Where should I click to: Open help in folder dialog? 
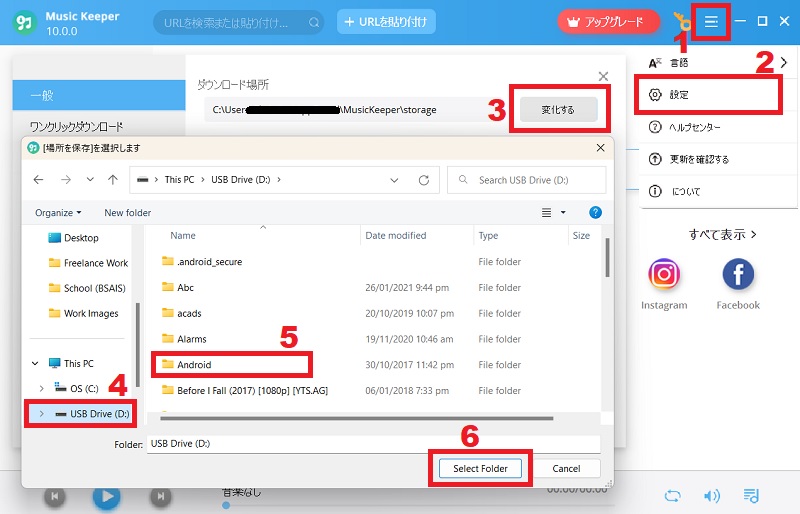pos(595,212)
